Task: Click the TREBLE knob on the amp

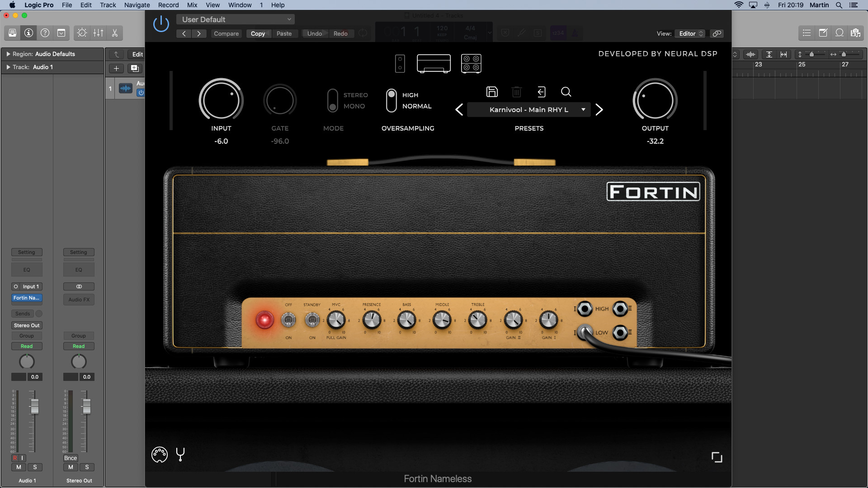Action: tap(478, 320)
